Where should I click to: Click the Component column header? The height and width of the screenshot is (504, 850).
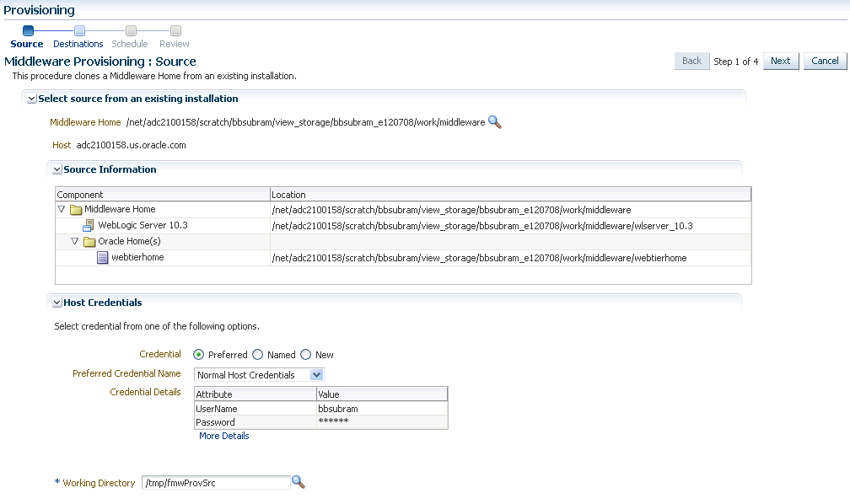(163, 195)
